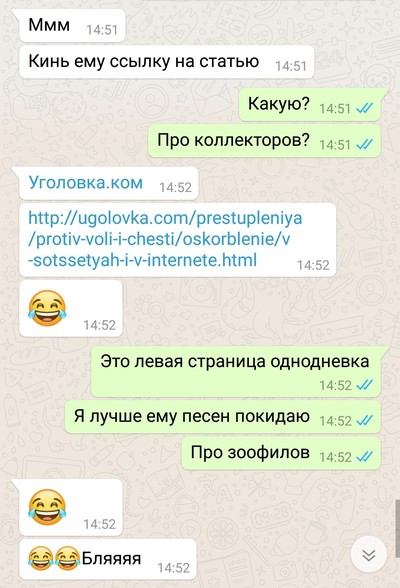Tap read ticks on 'Я лучше ему песен покидаю'
400x588 pixels.
pyautogui.click(x=364, y=421)
